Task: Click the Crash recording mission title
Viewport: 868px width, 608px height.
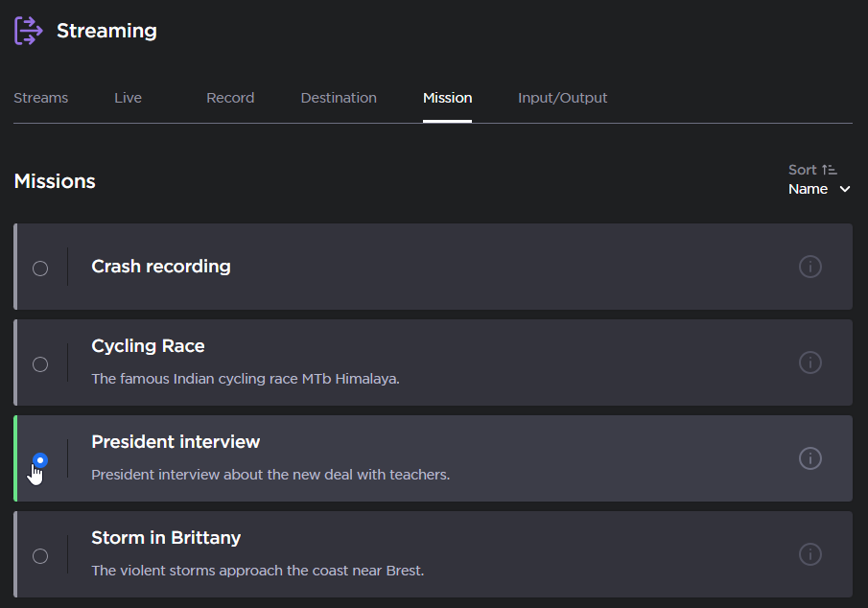Action: pyautogui.click(x=161, y=267)
